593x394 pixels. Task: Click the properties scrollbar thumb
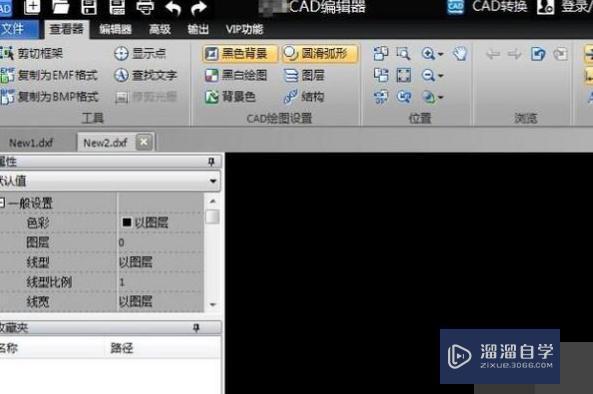click(212, 217)
